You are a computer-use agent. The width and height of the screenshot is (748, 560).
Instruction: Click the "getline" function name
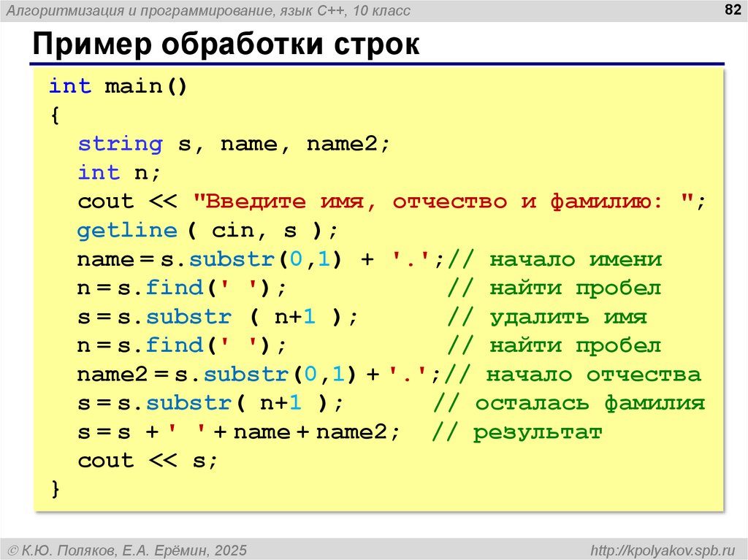coord(127,231)
